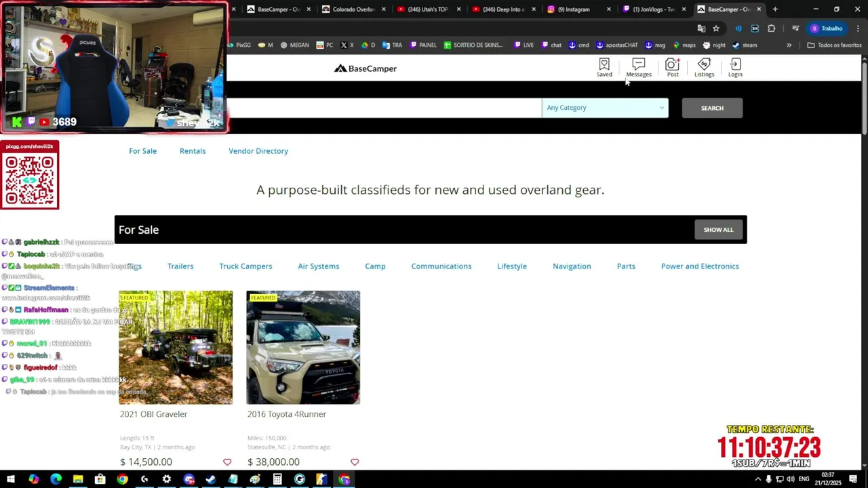This screenshot has height=488, width=868.
Task: Close the Instagram tab
Action: coord(608,9)
